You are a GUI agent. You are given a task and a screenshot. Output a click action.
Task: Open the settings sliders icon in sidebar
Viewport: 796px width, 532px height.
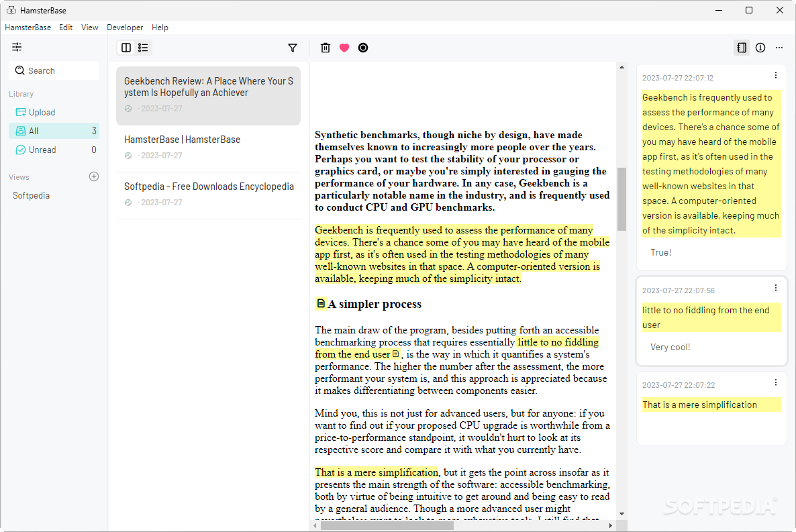[x=17, y=47]
